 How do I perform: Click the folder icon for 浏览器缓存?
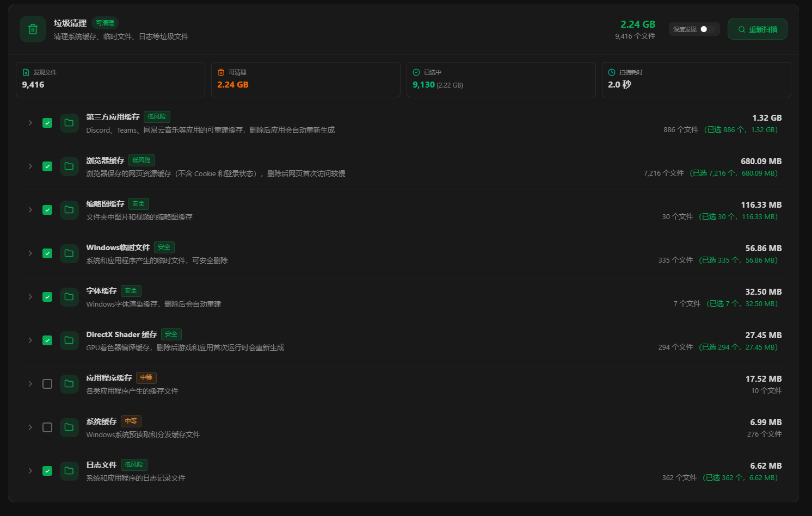[x=69, y=166]
